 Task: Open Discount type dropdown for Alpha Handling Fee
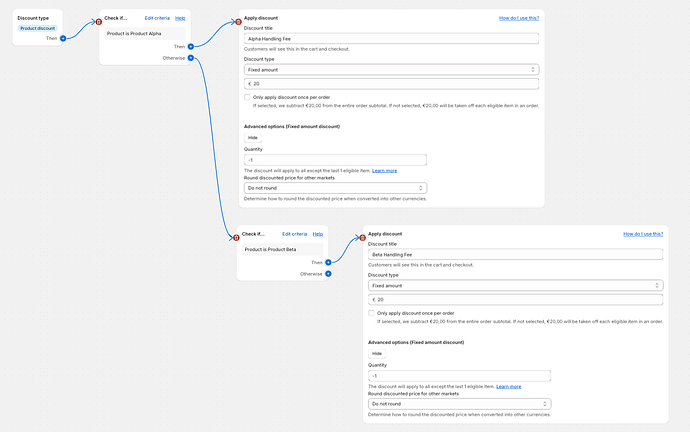(x=391, y=70)
